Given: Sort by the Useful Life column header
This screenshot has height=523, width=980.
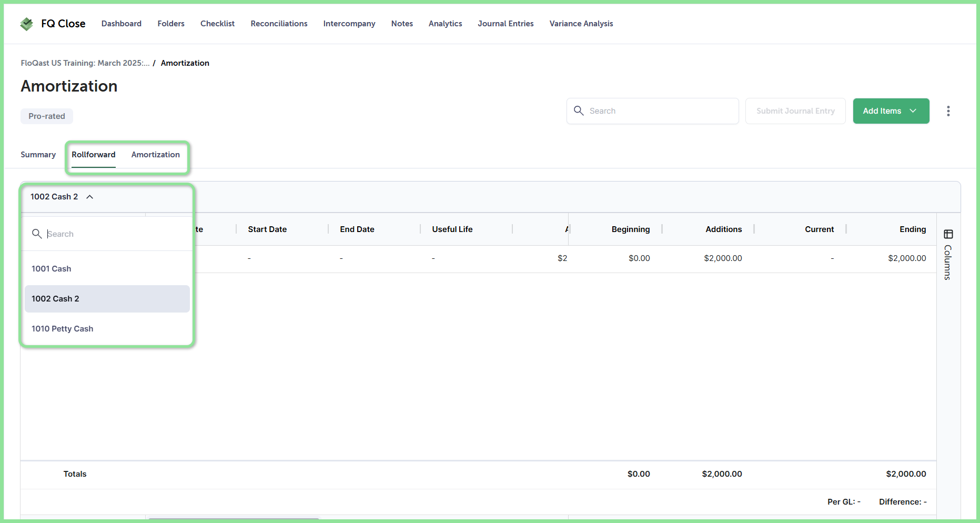Looking at the screenshot, I should (x=452, y=229).
